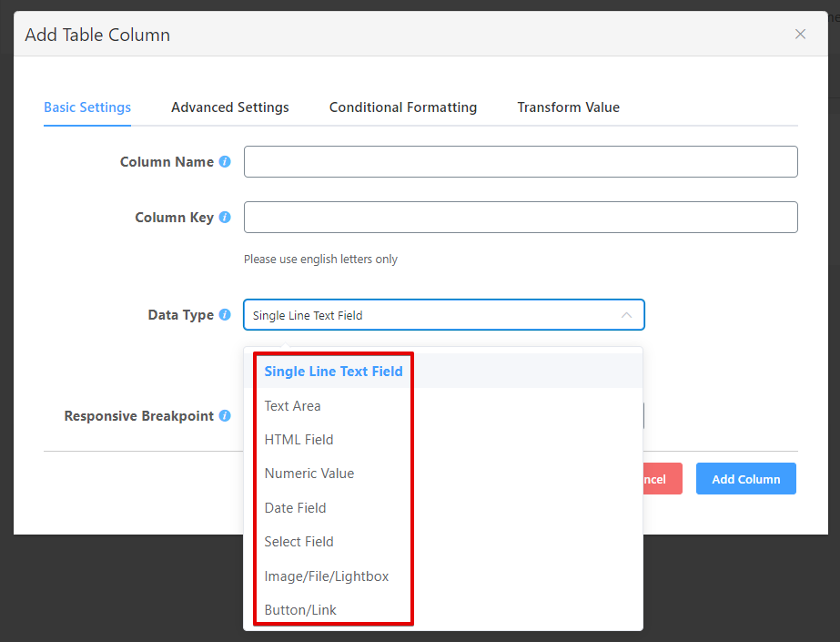Go to the Transform Value tab
This screenshot has height=642, width=840.
coord(568,107)
